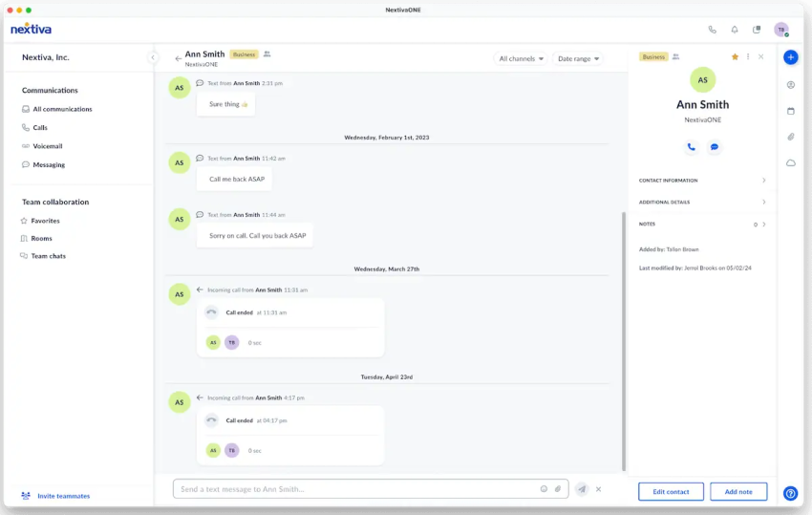Open the phone dialer icon in top bar
The image size is (812, 515).
(712, 30)
